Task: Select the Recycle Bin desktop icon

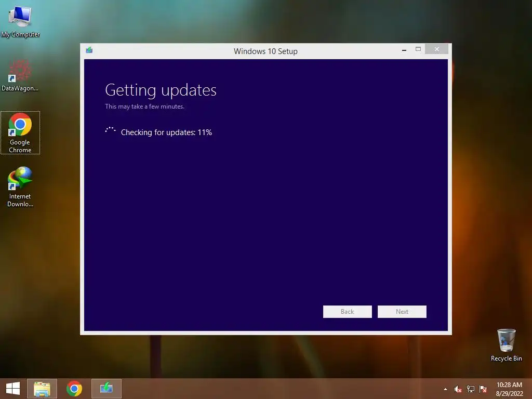Action: 506,345
